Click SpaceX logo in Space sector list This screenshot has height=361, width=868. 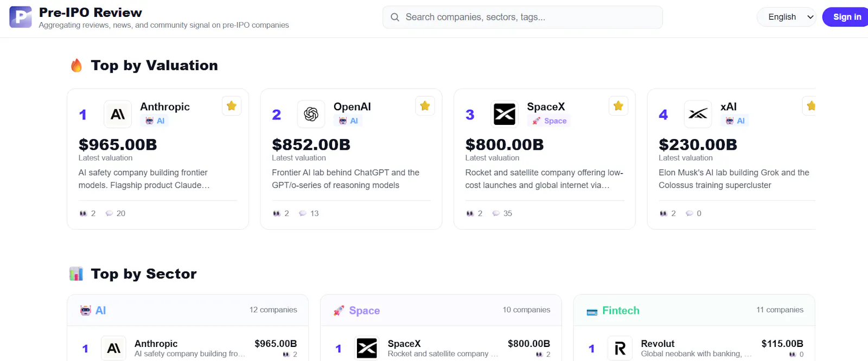(x=367, y=349)
